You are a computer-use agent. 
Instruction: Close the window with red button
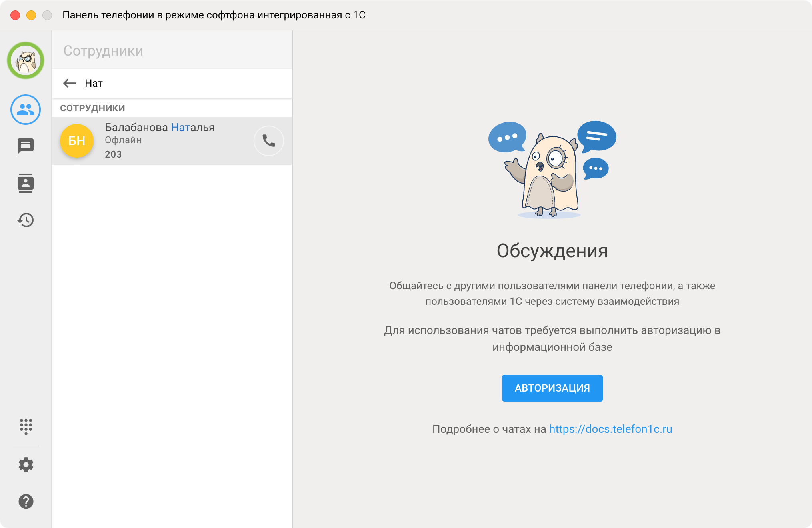(15, 15)
